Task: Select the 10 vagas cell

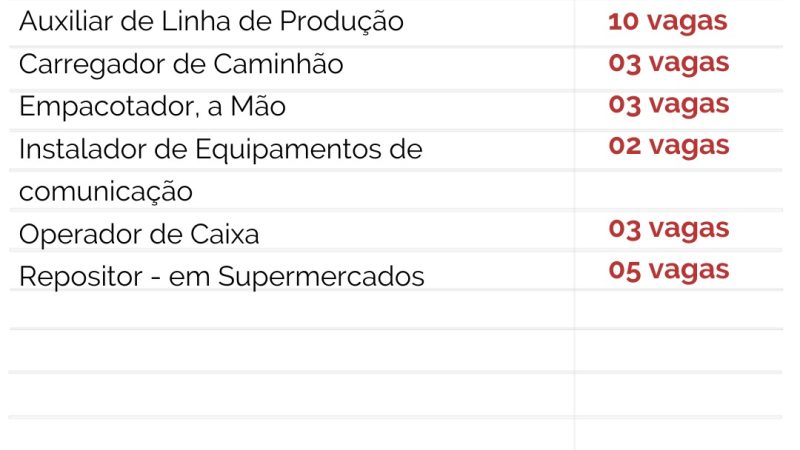Action: (x=667, y=21)
